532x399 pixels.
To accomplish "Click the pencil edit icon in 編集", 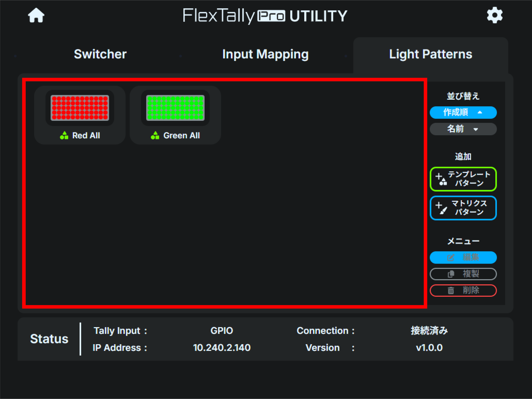I will tap(451, 258).
